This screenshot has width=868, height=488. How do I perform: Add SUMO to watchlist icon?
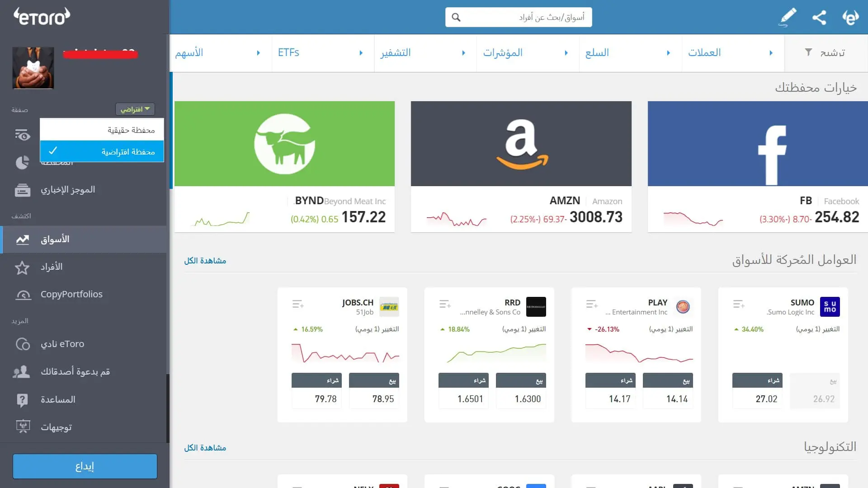click(x=739, y=304)
